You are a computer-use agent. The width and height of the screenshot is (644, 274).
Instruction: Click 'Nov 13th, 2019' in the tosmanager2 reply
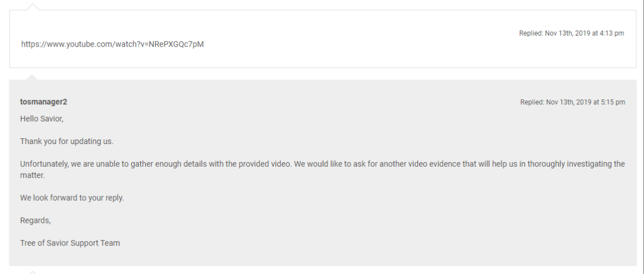click(568, 103)
